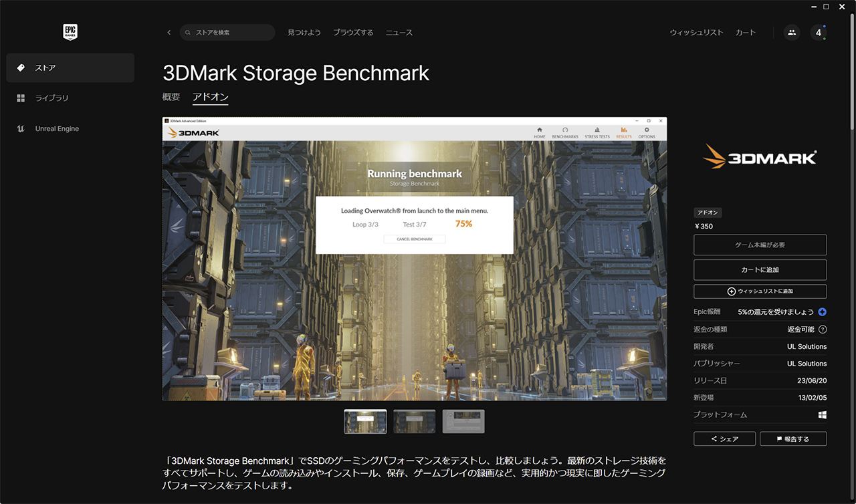Image resolution: width=856 pixels, height=504 pixels.
Task: Open the ニュース navigation tab
Action: click(x=399, y=33)
